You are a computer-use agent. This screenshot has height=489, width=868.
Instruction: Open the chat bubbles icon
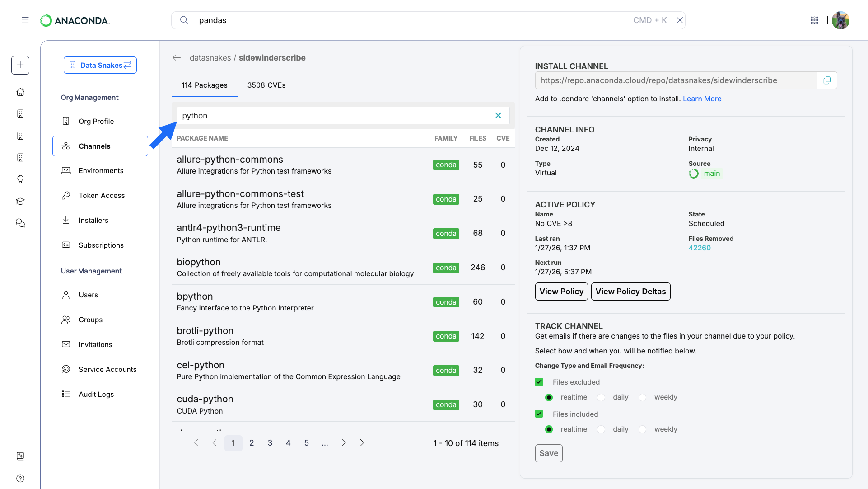(x=20, y=223)
